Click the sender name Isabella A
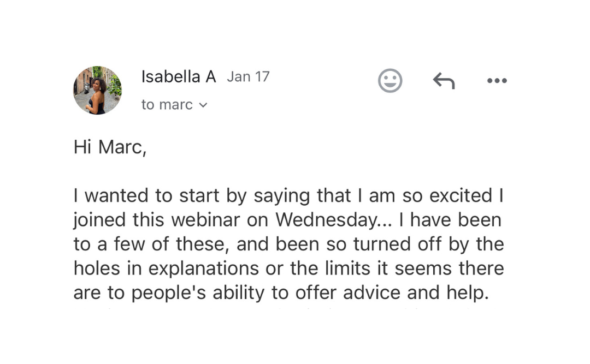Screen dimensions: 590x364 point(179,77)
